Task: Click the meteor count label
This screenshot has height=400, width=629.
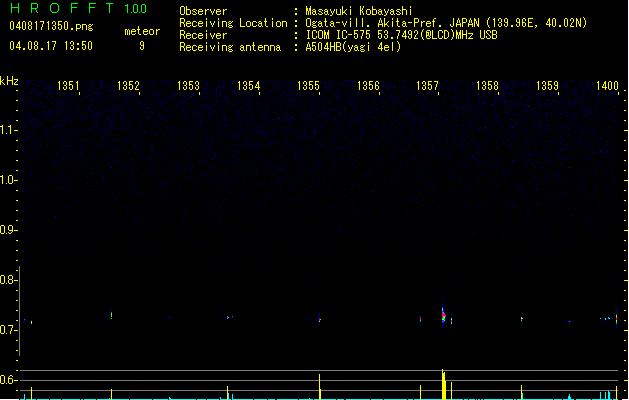Action: [142, 31]
